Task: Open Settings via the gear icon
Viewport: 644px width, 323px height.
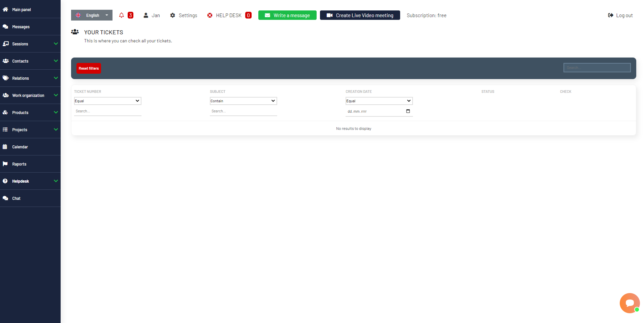Action: [173, 15]
